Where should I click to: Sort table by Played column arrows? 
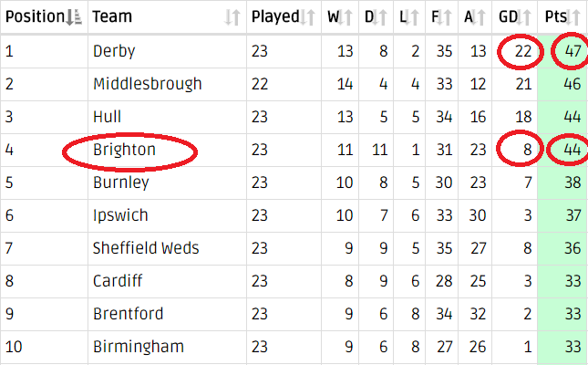point(307,17)
